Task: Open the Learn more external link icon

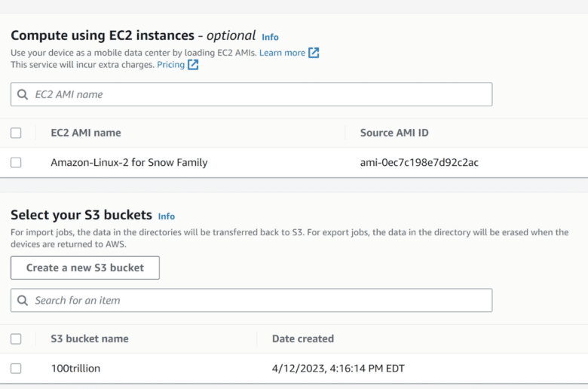Action: pos(314,53)
